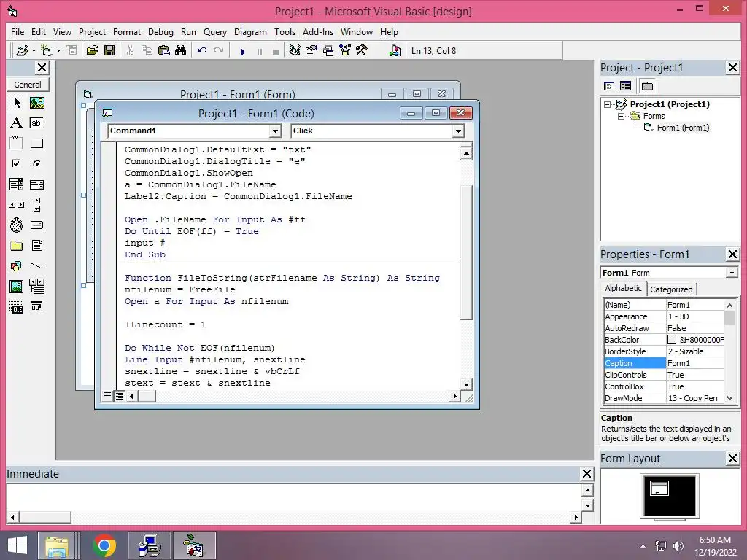Select the PictureBox control in the toolbox

[36, 102]
